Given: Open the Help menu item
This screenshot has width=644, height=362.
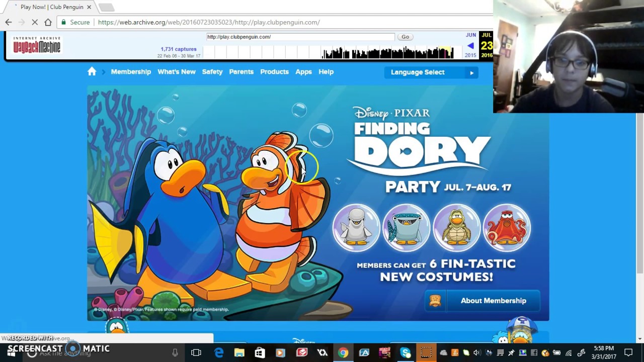Looking at the screenshot, I should (x=326, y=72).
